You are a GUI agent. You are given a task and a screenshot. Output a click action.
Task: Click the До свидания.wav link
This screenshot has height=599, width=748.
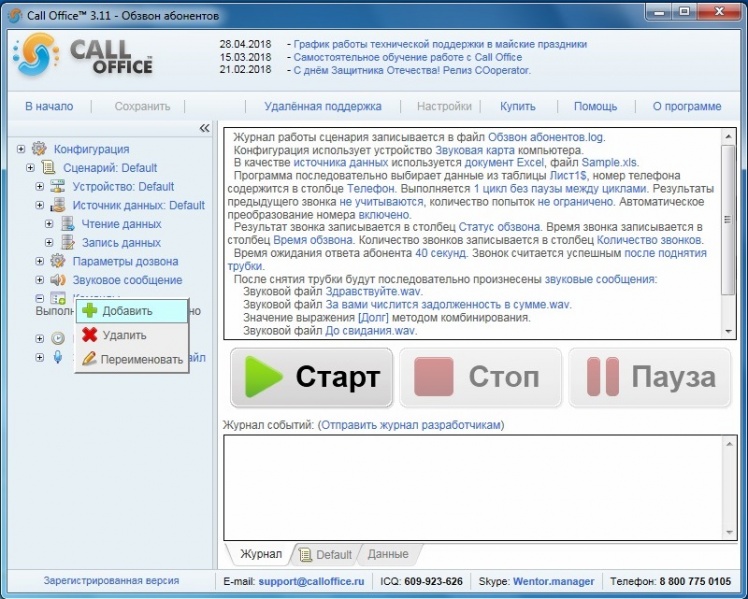(x=370, y=330)
